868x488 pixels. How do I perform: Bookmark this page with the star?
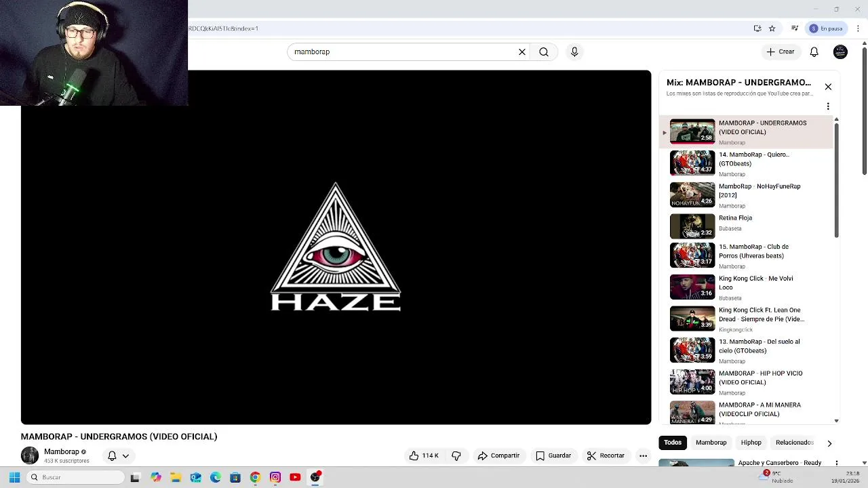tap(772, 28)
